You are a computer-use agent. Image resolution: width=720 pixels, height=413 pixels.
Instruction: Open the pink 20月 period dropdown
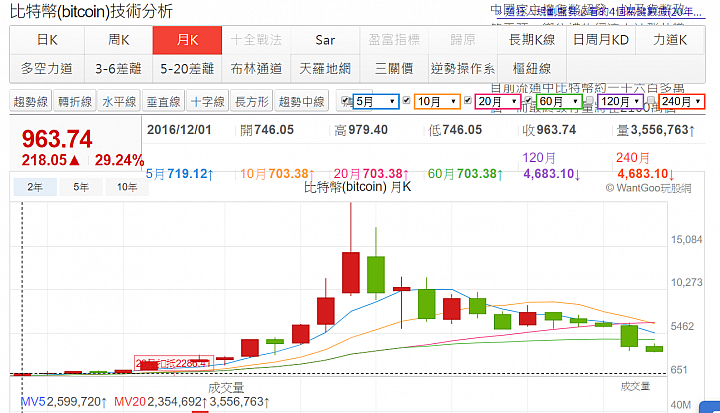(498, 102)
